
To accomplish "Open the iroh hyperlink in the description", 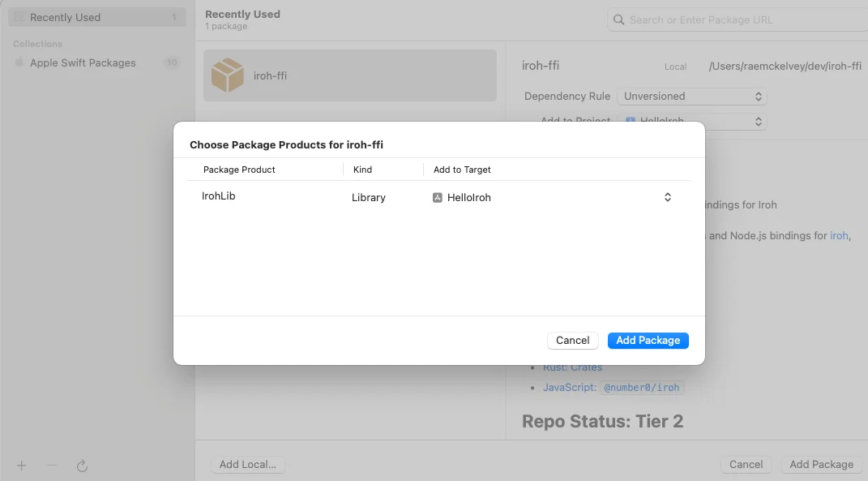I will click(x=839, y=235).
